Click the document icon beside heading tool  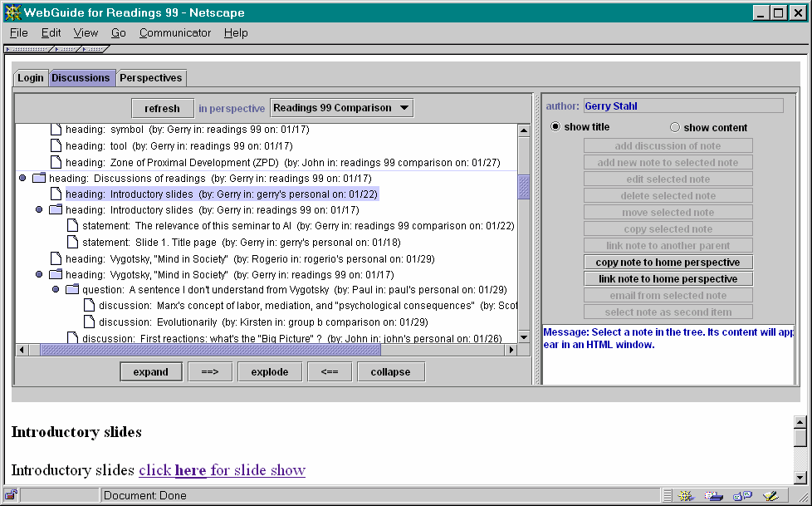56,146
